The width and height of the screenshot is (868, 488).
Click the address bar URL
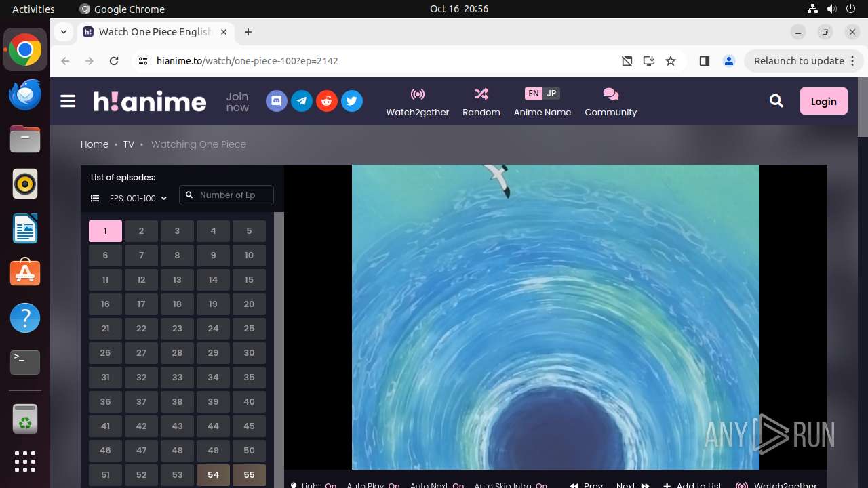pyautogui.click(x=247, y=61)
